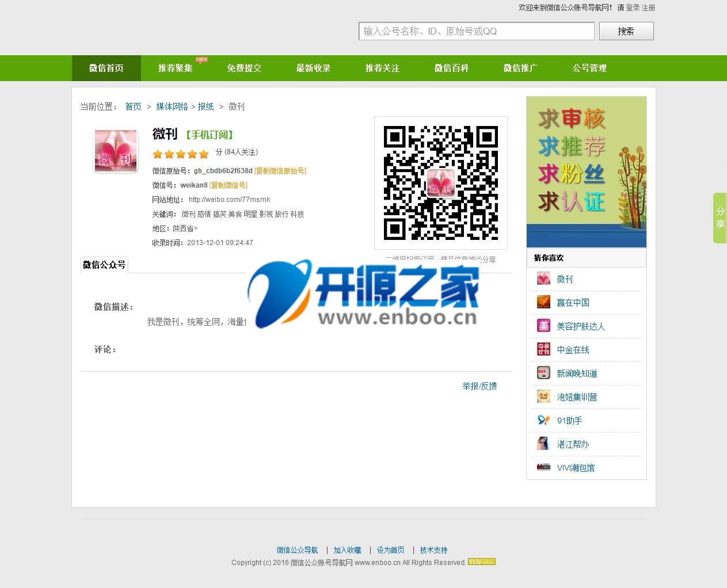727x588 pixels.
Task: Click the 湛江帮办 icon in the sidebar
Action: (x=543, y=444)
